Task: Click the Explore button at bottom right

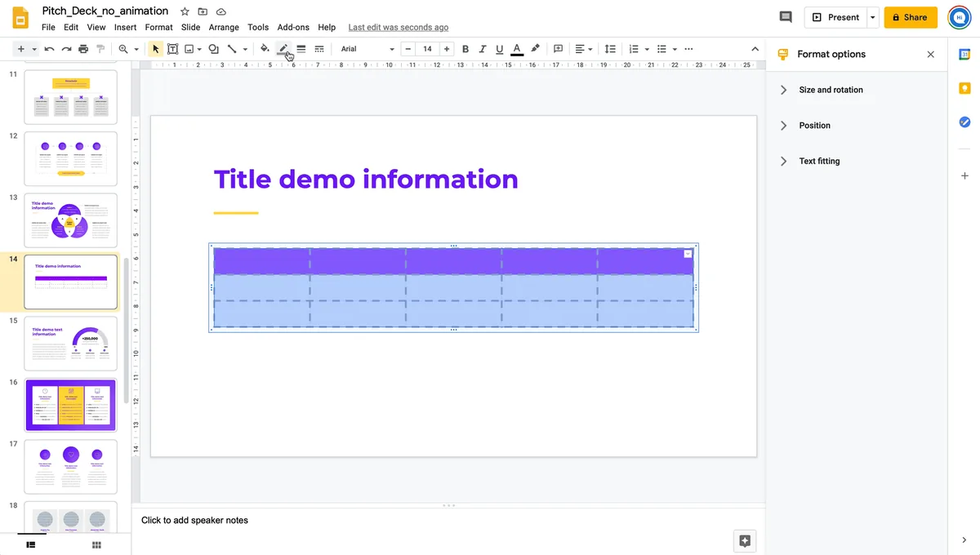Action: tap(744, 540)
